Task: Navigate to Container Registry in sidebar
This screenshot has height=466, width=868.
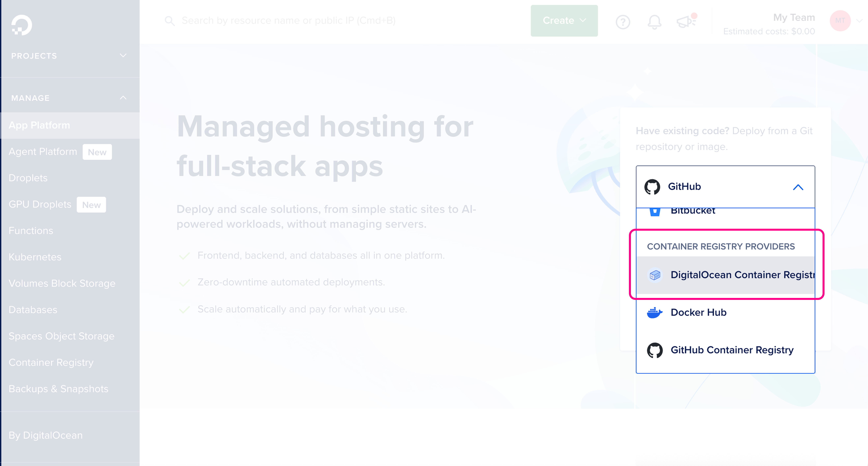Action: [x=51, y=363]
